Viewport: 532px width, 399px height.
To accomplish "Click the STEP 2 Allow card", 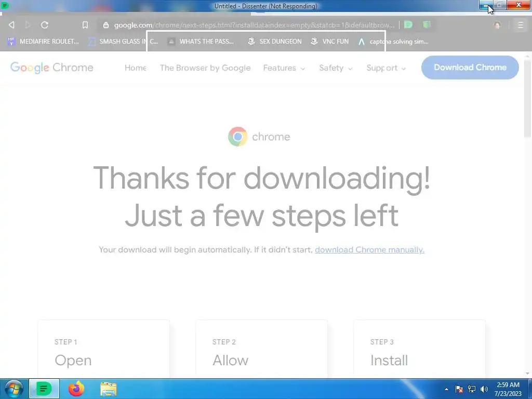I will (x=262, y=349).
